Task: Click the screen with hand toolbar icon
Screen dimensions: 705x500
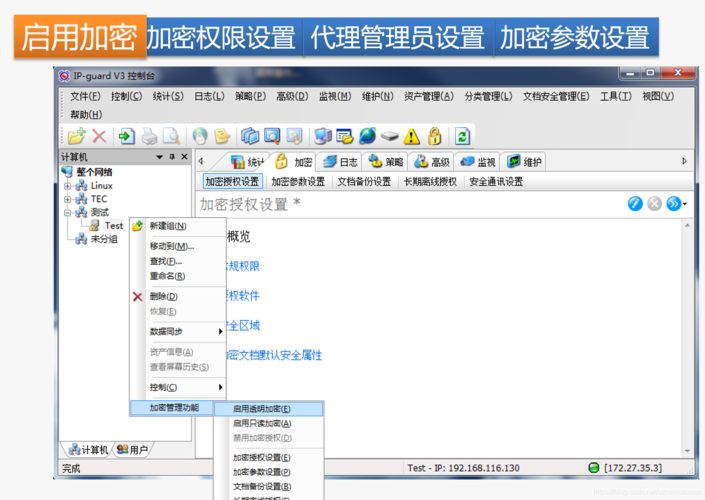Action: 294,136
